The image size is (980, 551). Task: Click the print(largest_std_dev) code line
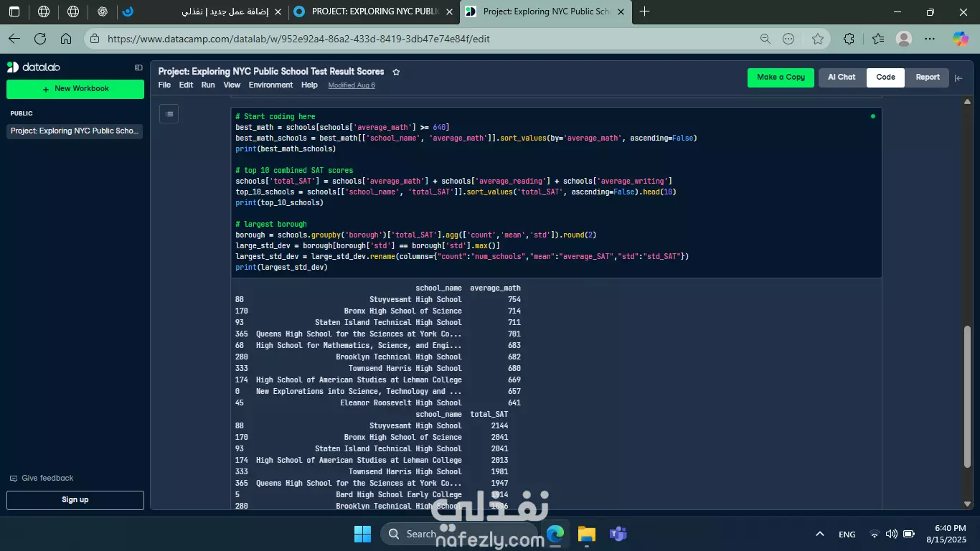[281, 267]
